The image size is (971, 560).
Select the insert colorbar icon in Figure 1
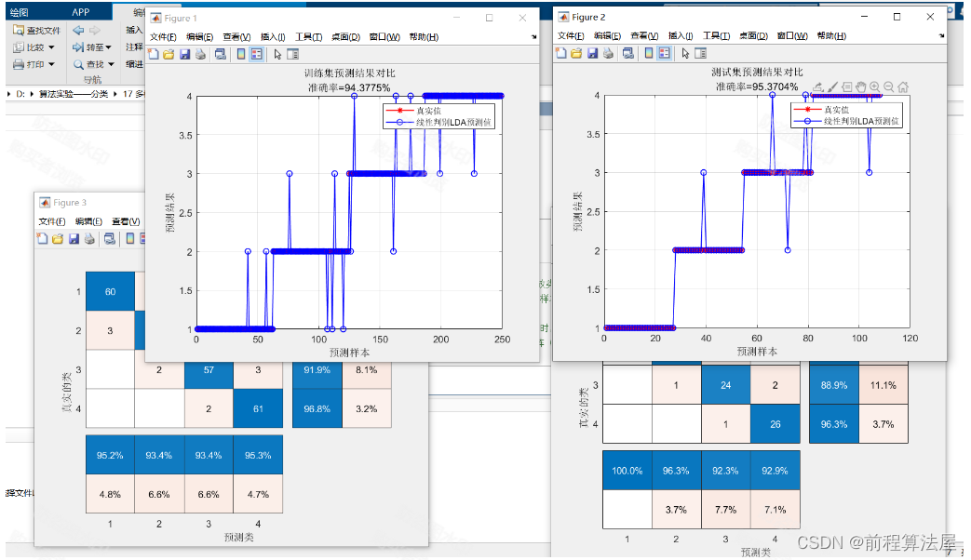click(x=239, y=55)
